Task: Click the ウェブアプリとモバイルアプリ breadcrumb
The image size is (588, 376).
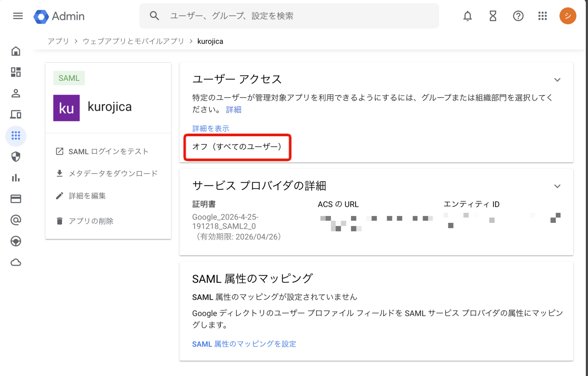Action: click(133, 41)
